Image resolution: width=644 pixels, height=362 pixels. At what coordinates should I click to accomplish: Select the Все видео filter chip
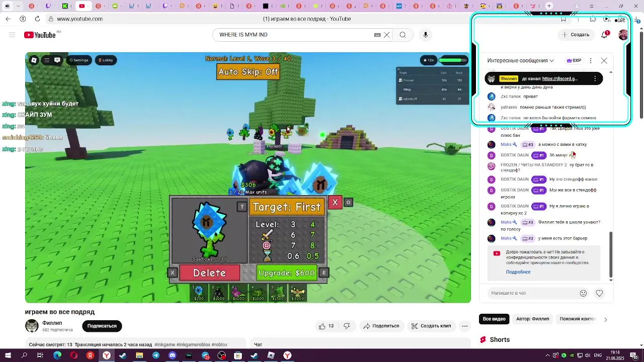coord(494,319)
